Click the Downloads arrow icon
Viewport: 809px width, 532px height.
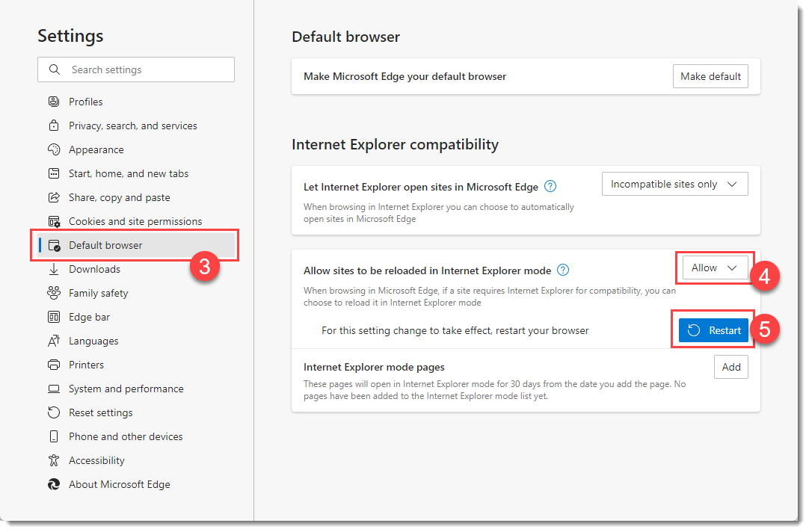pyautogui.click(x=54, y=269)
